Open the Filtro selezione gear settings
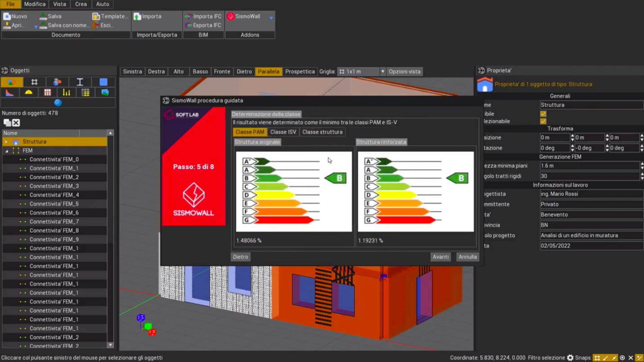 point(570,358)
